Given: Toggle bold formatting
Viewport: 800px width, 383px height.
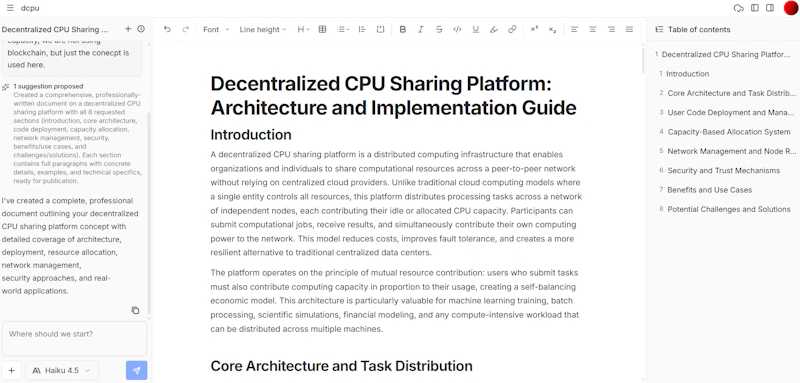Looking at the screenshot, I should (x=403, y=30).
